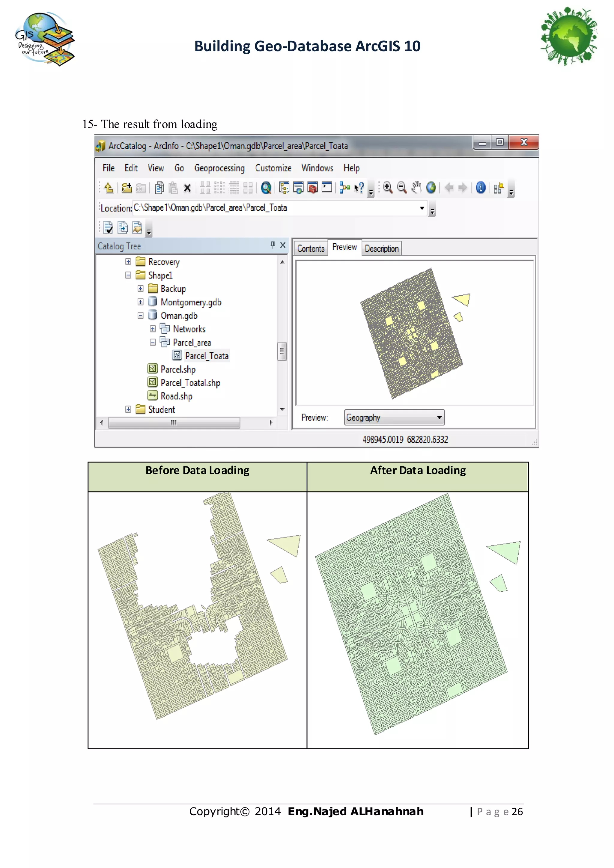Screen dimensions: 614x868
Task: Select Road.shp in Catalog Tree
Action: (176, 396)
